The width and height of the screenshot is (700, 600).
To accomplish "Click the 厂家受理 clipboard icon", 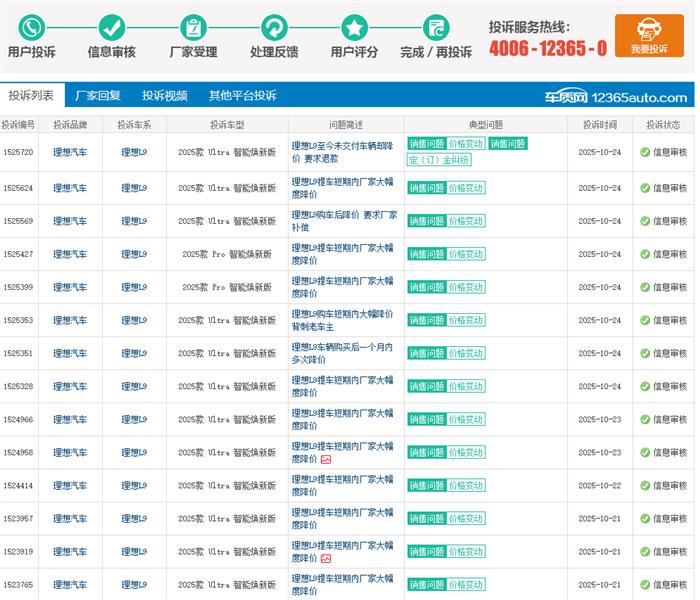I will (193, 27).
